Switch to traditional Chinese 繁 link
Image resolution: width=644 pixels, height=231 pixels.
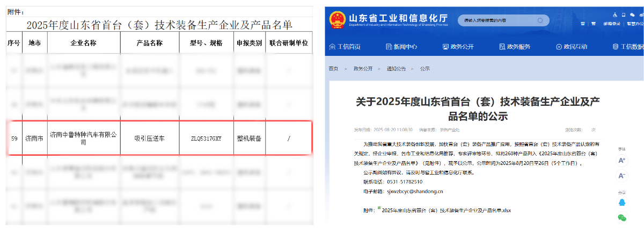594,24
